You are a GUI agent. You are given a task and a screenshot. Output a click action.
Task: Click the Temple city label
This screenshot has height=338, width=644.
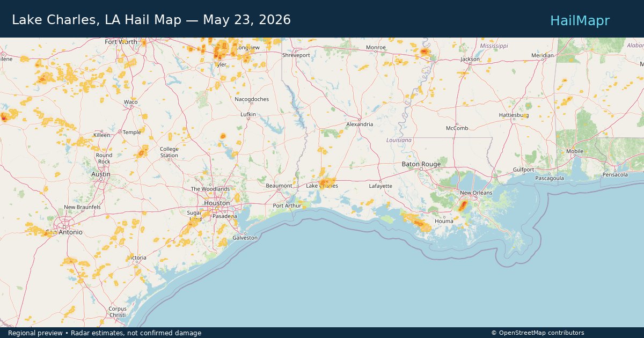pos(132,132)
